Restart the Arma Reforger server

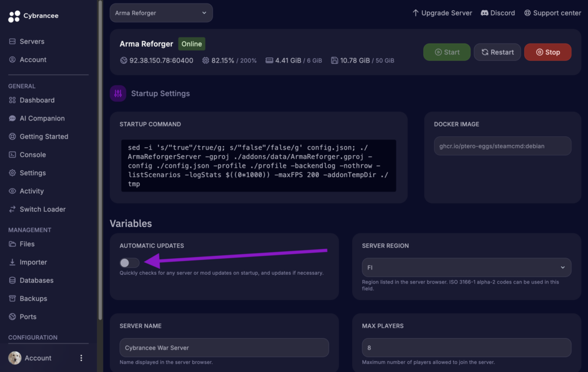point(497,52)
